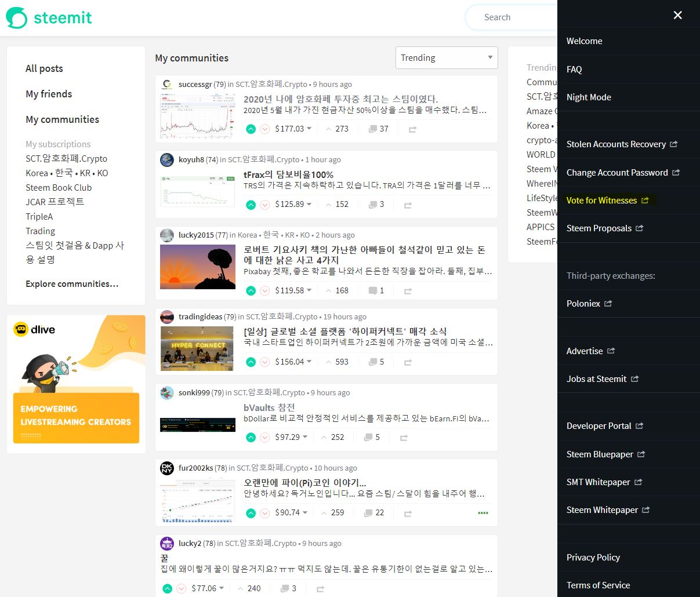Resteem the sonki999 bVaults post
Image resolution: width=700 pixels, height=597 pixels.
tap(404, 438)
